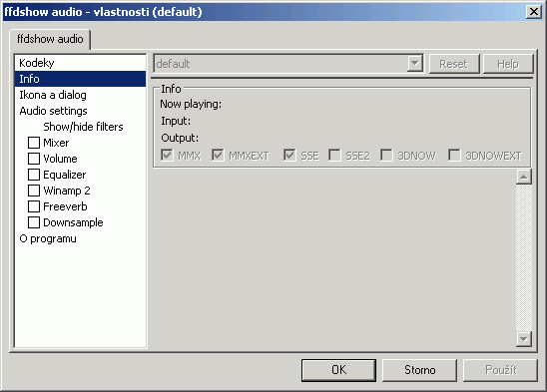This screenshot has width=547, height=392.
Task: Select the Kodeky item in the list
Action: coord(80,63)
